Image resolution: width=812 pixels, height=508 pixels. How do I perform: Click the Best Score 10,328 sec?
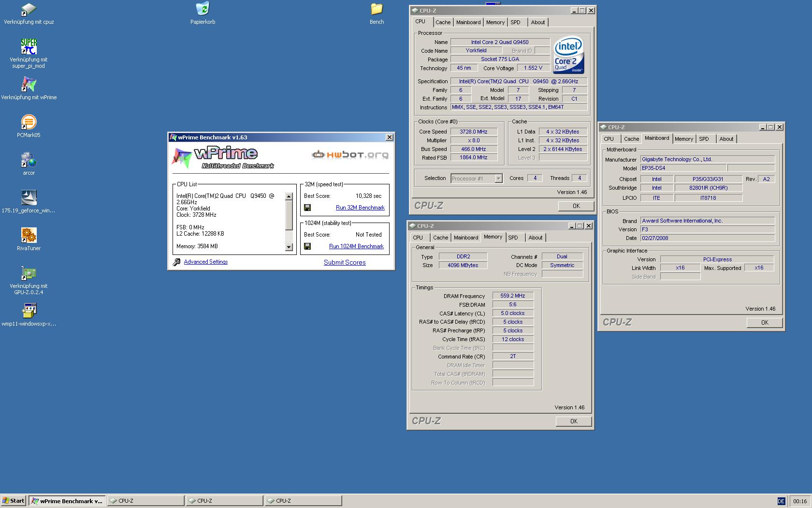click(x=368, y=196)
